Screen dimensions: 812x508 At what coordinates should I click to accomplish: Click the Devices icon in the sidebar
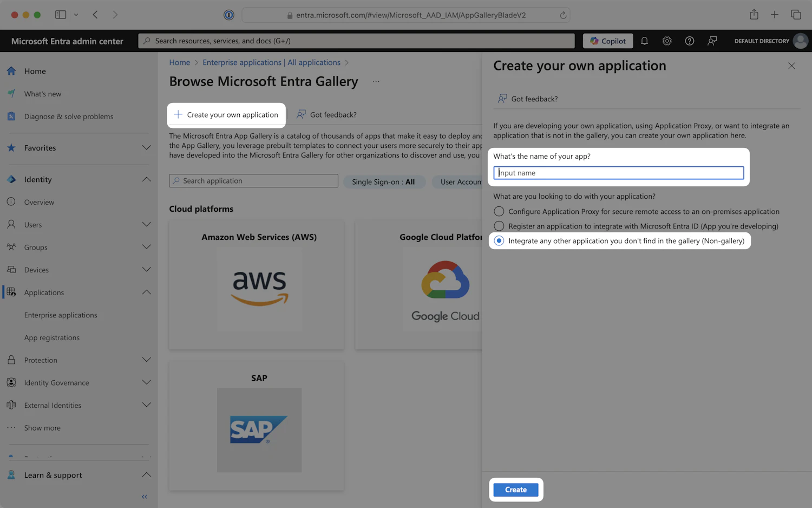tap(11, 270)
